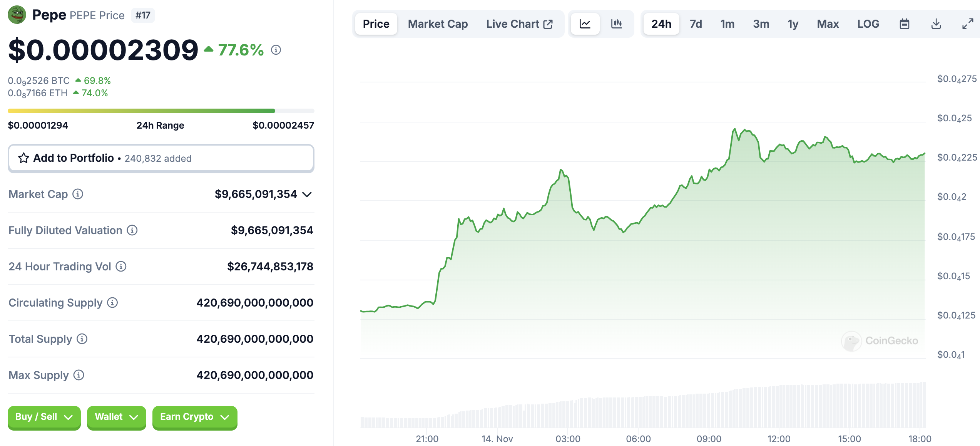The image size is (980, 446).
Task: Open Live Chart external link
Action: pyautogui.click(x=519, y=24)
